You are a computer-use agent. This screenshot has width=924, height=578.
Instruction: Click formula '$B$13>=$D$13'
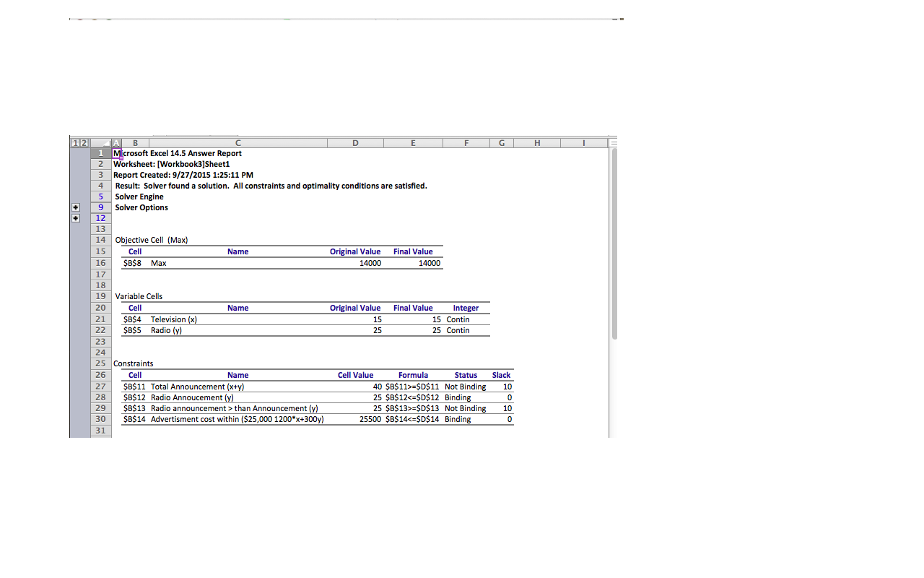pos(412,408)
